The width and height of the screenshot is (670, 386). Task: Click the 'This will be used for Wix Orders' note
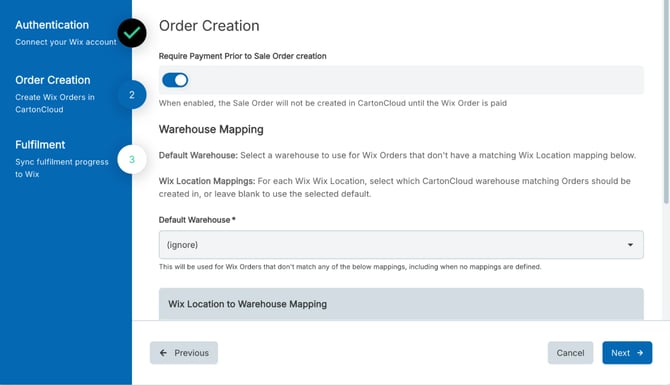coord(350,267)
